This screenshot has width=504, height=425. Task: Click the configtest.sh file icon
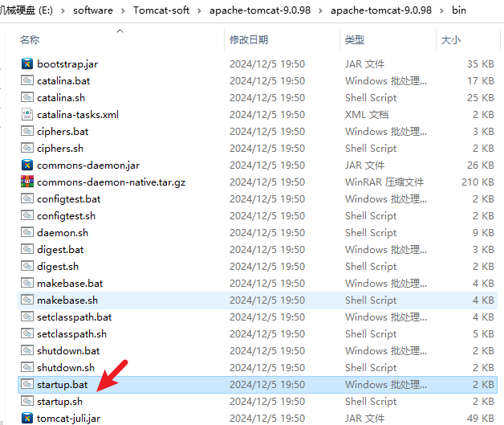point(27,215)
